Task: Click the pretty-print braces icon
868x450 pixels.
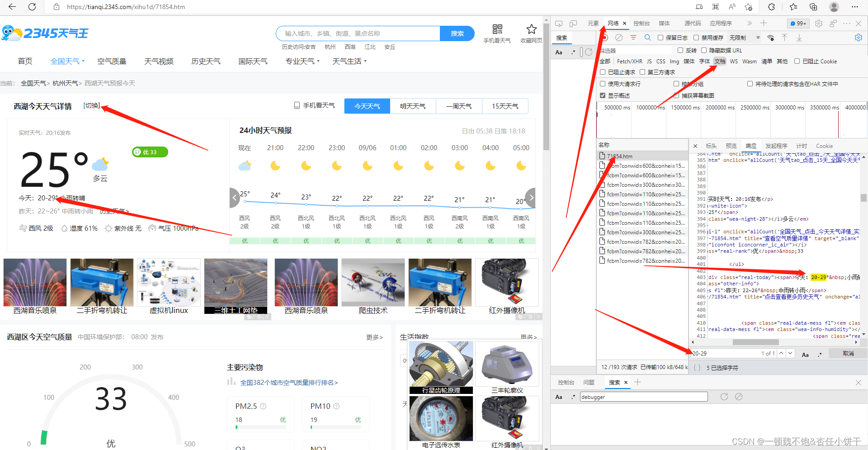Action: pos(697,368)
